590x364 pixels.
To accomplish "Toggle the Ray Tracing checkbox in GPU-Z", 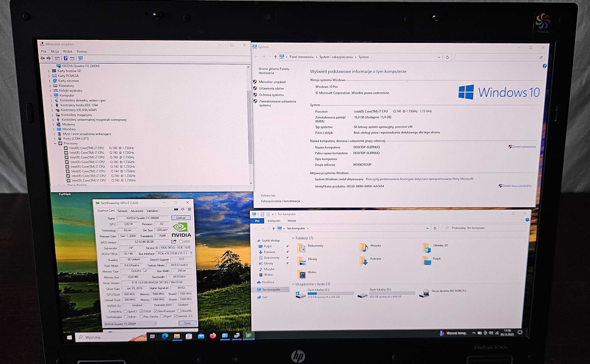I will [141, 316].
